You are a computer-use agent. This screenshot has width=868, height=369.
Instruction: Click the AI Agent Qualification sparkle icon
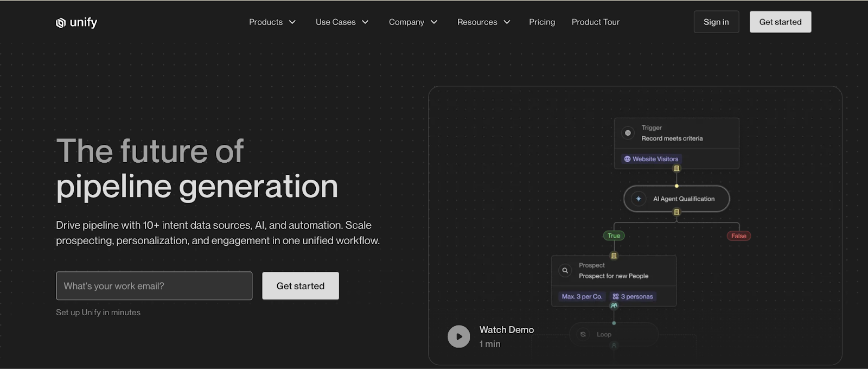coord(639,199)
